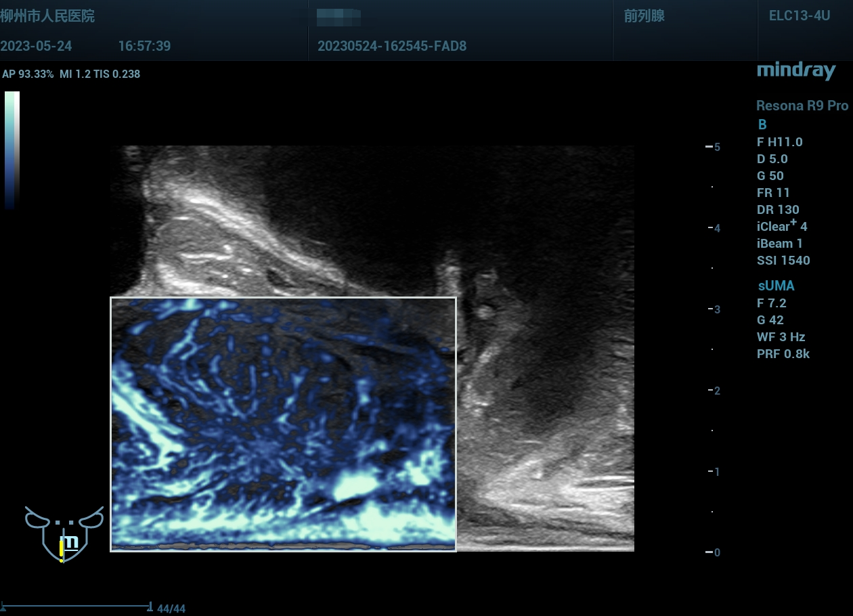Click the B-mode gain G 50 value

(x=770, y=175)
